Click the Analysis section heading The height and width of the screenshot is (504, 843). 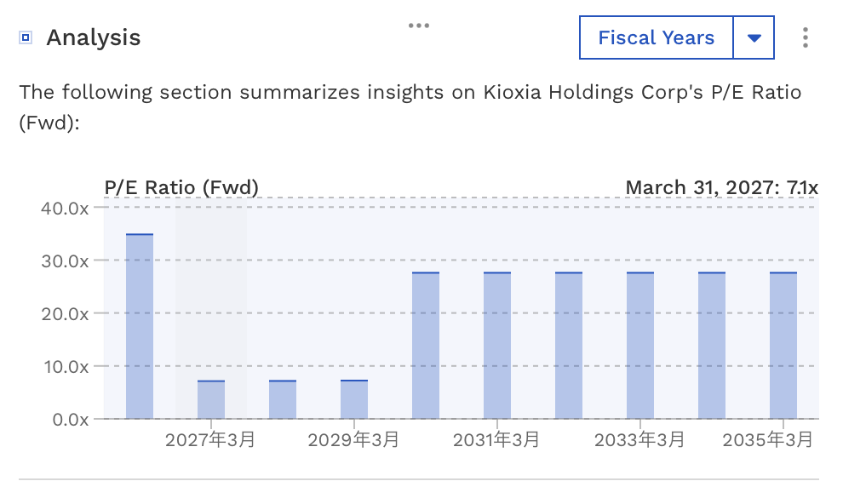pyautogui.click(x=94, y=37)
